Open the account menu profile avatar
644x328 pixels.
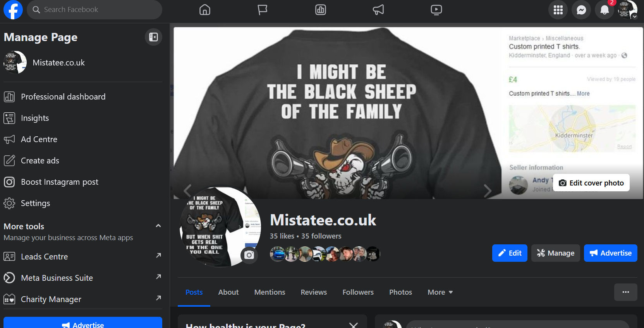click(627, 10)
